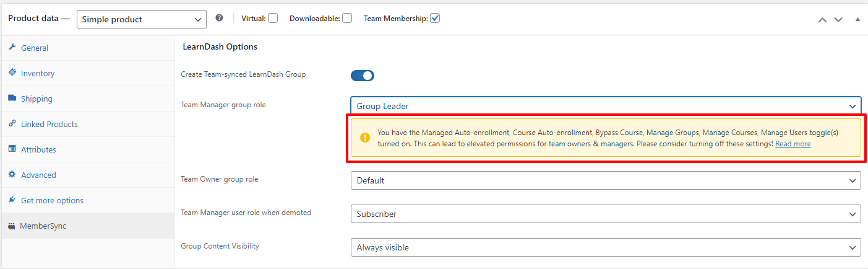Click the General wrench icon
The height and width of the screenshot is (269, 868).
tap(12, 47)
